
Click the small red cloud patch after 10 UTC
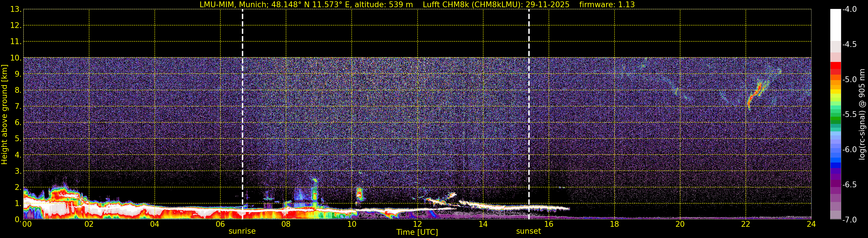359,194
